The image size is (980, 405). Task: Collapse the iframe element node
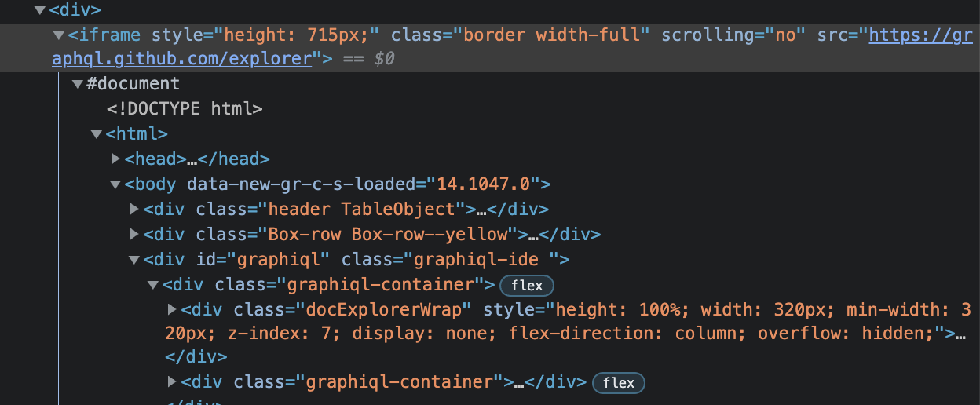click(58, 35)
